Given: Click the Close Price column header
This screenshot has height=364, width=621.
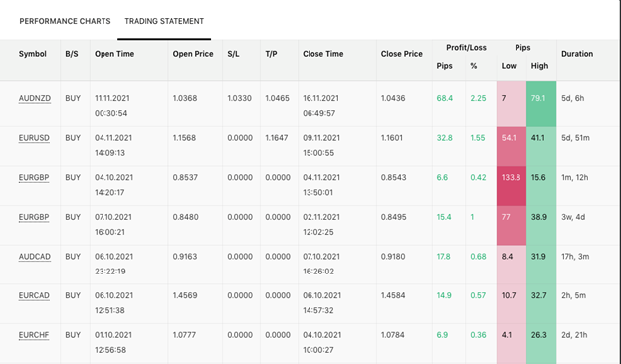Looking at the screenshot, I should [x=402, y=54].
